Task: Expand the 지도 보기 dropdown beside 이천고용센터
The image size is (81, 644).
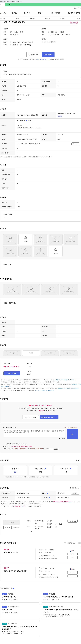Action: [x=75, y=493]
